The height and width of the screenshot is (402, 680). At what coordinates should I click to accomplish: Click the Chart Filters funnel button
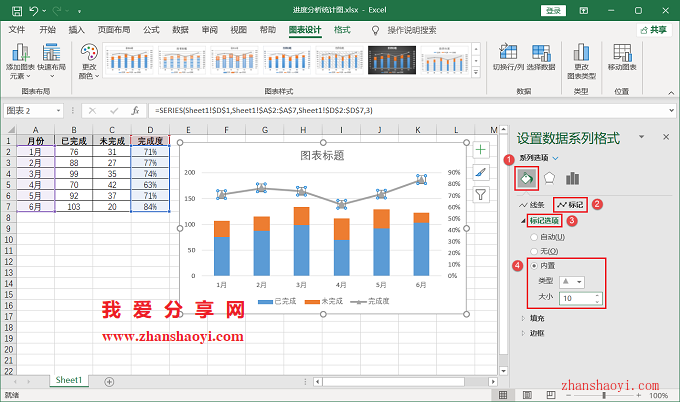click(x=481, y=195)
